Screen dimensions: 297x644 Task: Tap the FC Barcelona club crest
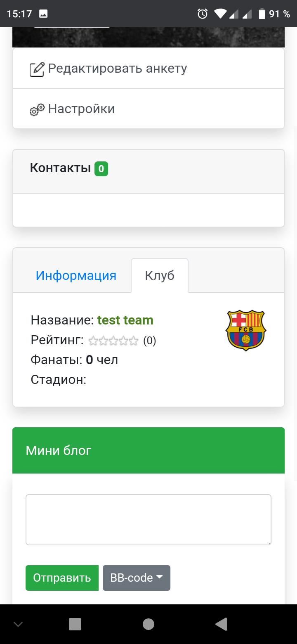(246, 330)
